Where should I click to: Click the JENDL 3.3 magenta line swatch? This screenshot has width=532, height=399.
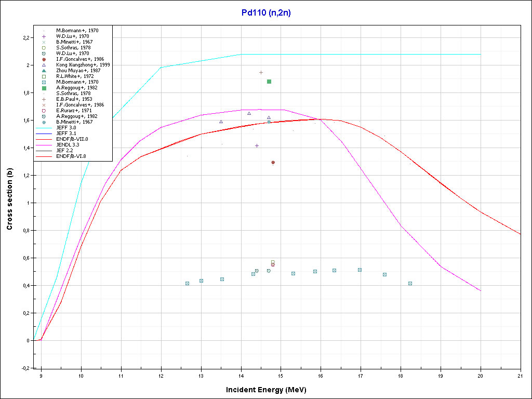pyautogui.click(x=44, y=145)
